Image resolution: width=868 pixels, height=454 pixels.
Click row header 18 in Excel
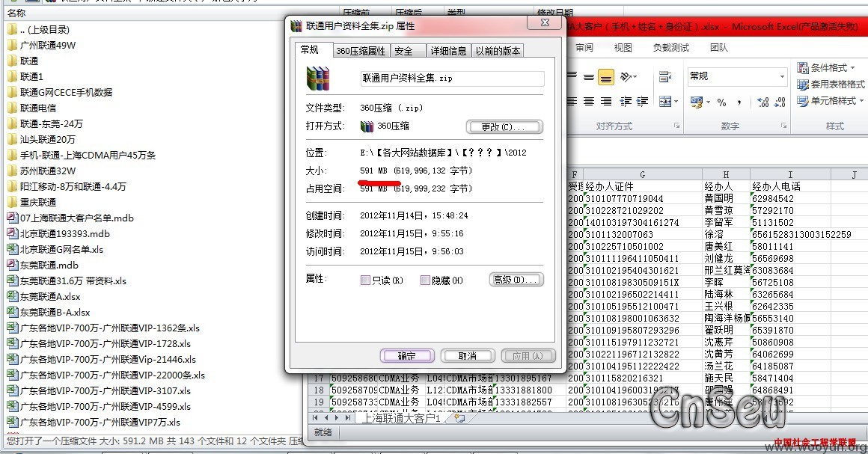[x=319, y=390]
